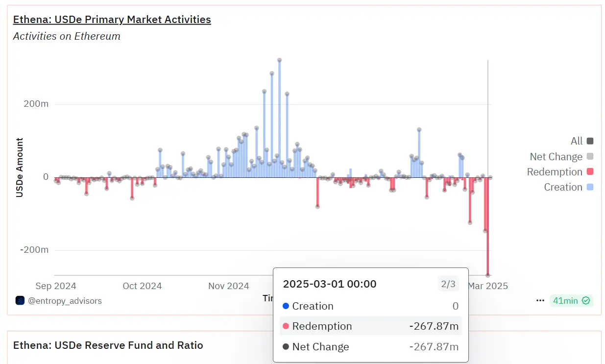Select the Creation row in the tooltip
Image resolution: width=605 pixels, height=364 pixels.
pos(370,306)
